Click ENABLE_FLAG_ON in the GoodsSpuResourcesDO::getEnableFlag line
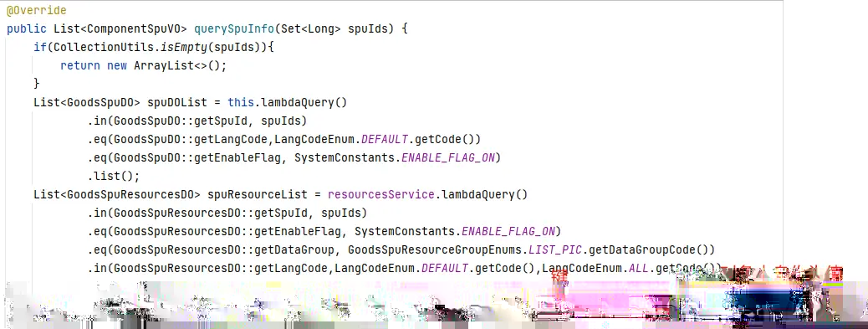The image size is (868, 329). [508, 231]
